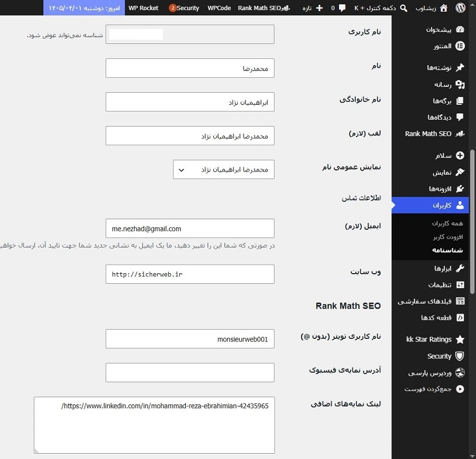Open شناسنامه profile submenu link
Screen dimensions: 476x459
pos(447,250)
